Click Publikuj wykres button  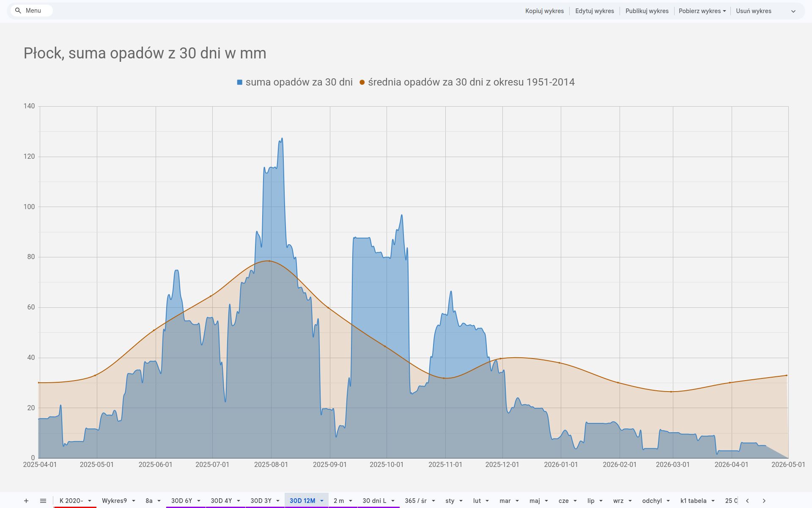647,11
